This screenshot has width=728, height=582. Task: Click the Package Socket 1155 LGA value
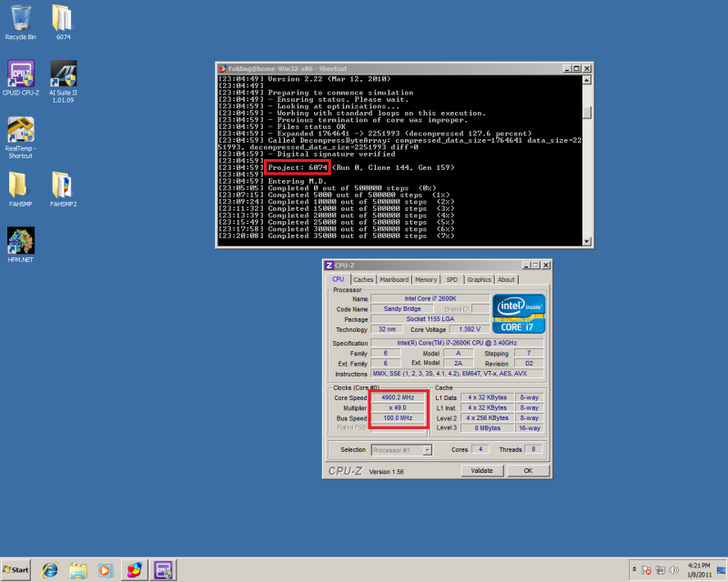pos(430,319)
